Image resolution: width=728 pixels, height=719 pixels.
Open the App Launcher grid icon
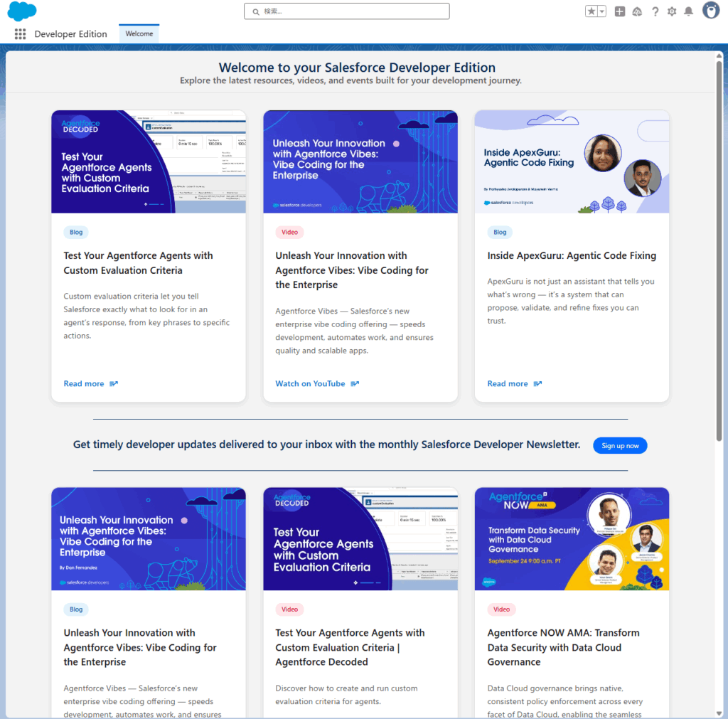point(20,33)
